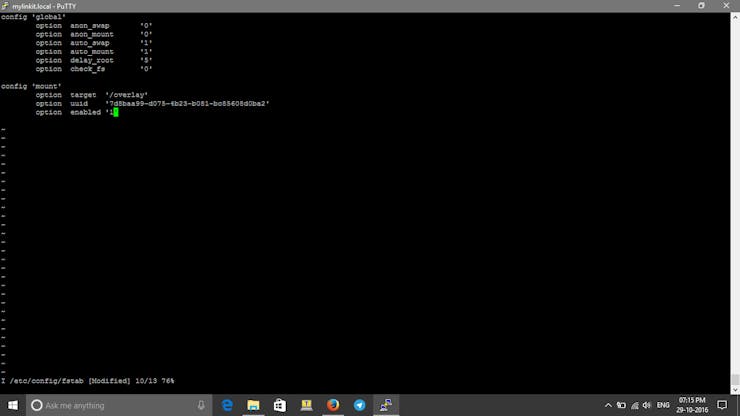Click the PuTTY icon in the title bar
Viewport: 740px width, 416px height.
(x=5, y=6)
